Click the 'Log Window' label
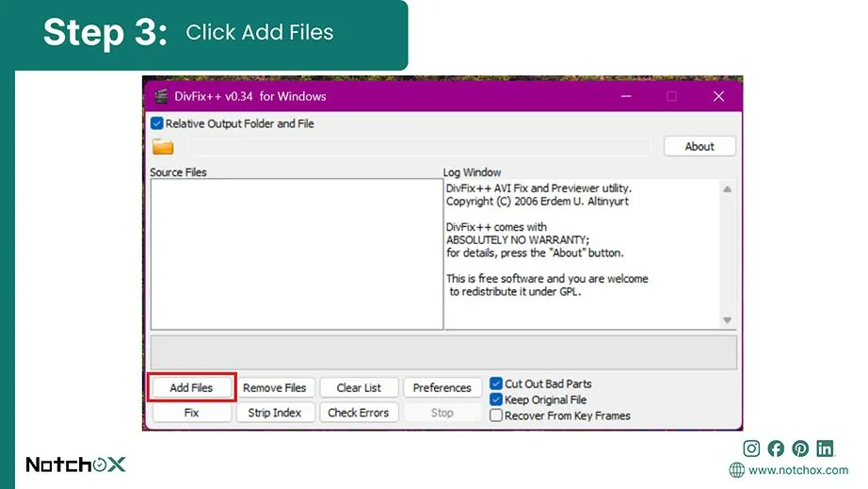This screenshot has width=868, height=489. pos(472,172)
